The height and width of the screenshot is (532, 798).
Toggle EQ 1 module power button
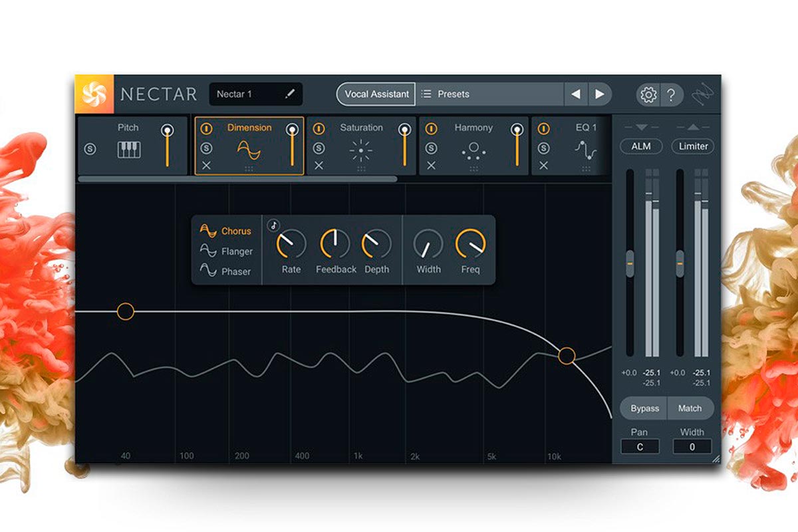click(x=543, y=128)
